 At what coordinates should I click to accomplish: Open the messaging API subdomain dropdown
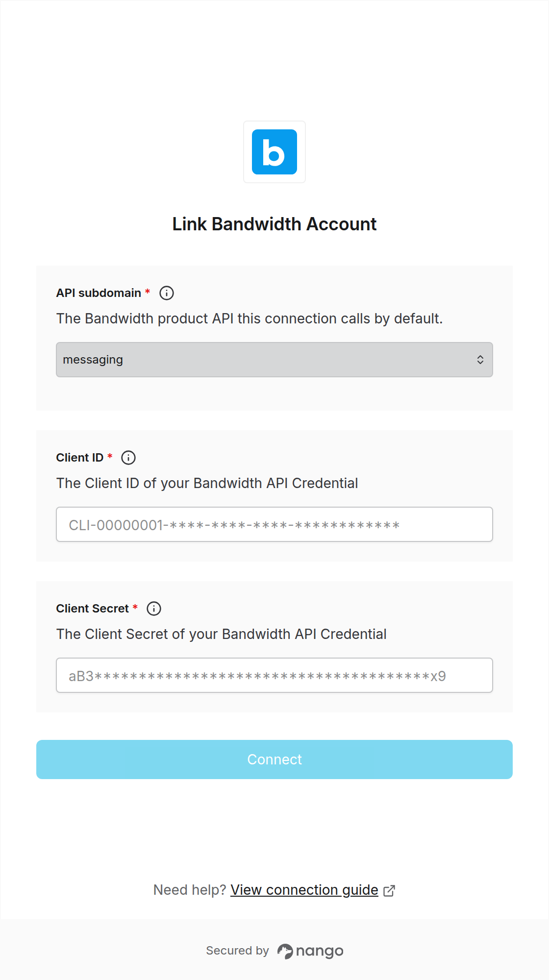point(274,360)
